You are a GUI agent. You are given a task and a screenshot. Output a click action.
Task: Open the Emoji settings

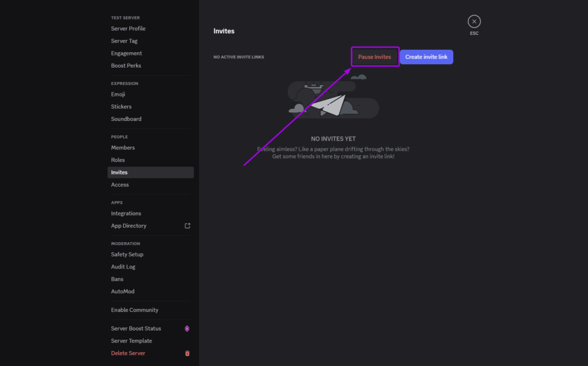[118, 94]
